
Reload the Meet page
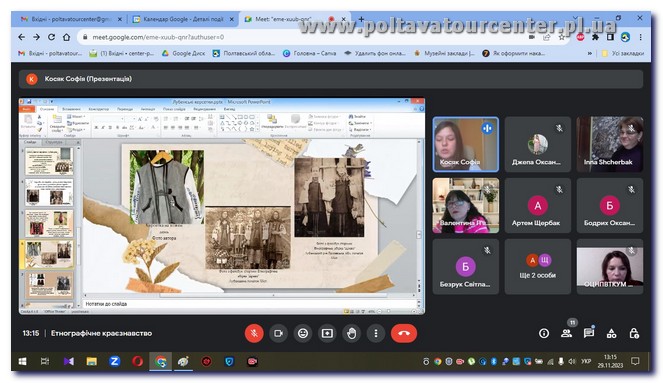point(51,37)
